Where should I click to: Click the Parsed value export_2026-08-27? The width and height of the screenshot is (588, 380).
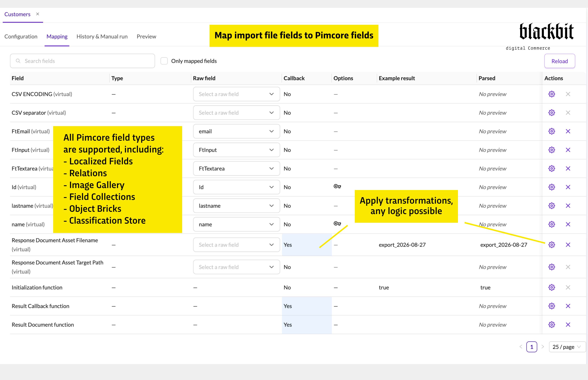pyautogui.click(x=504, y=245)
